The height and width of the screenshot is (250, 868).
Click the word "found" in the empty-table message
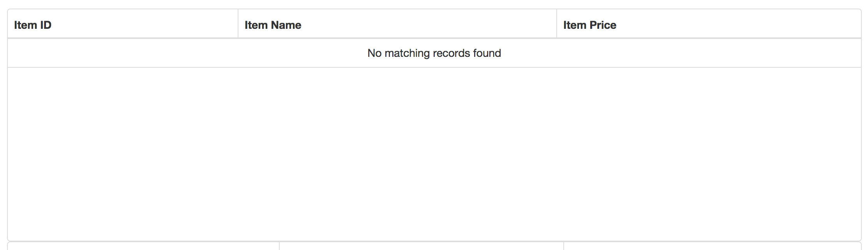[x=487, y=53]
